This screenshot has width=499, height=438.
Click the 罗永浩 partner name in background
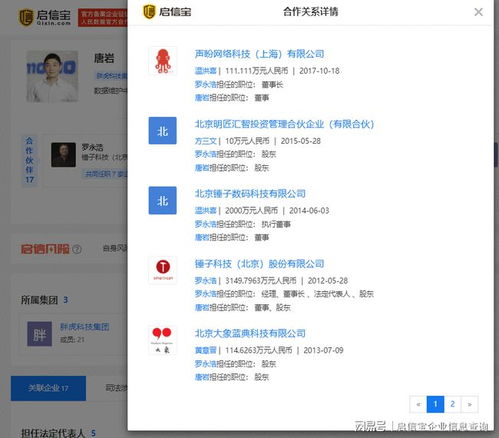tap(92, 147)
